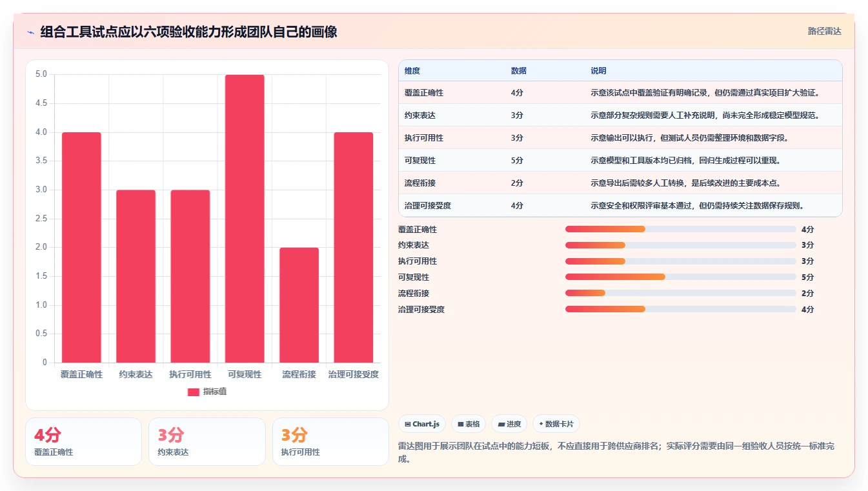Screen dimensions: 868x491
Task: Click the 维度 column header in table
Action: [412, 71]
